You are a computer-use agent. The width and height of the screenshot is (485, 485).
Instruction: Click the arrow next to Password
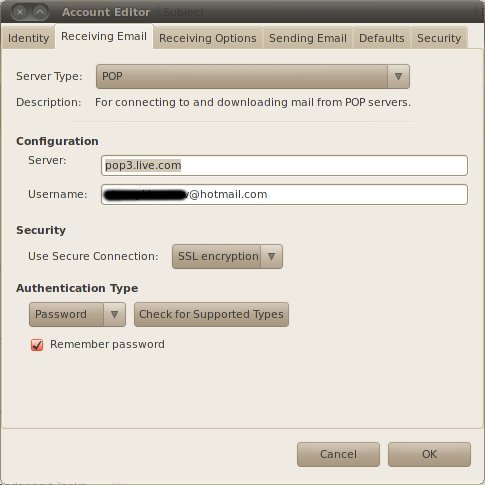[x=114, y=314]
